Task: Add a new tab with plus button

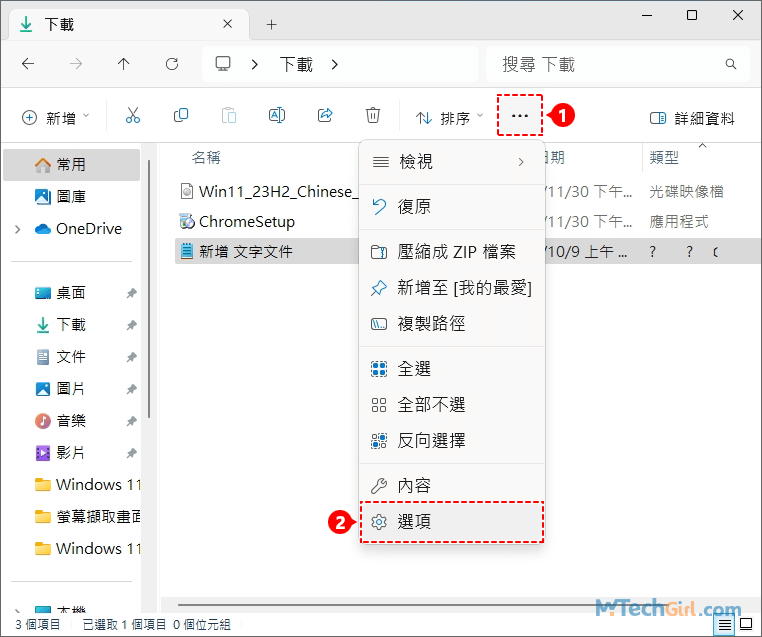Action: coord(271,24)
